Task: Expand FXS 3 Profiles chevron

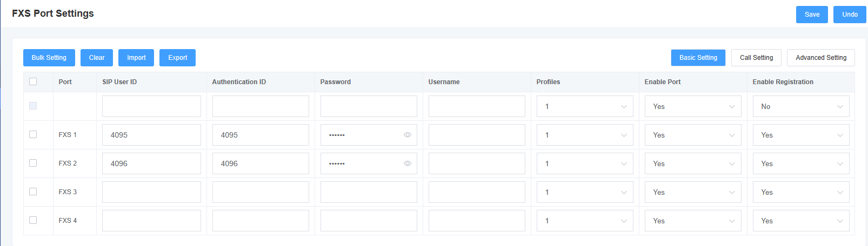Action: (624, 192)
